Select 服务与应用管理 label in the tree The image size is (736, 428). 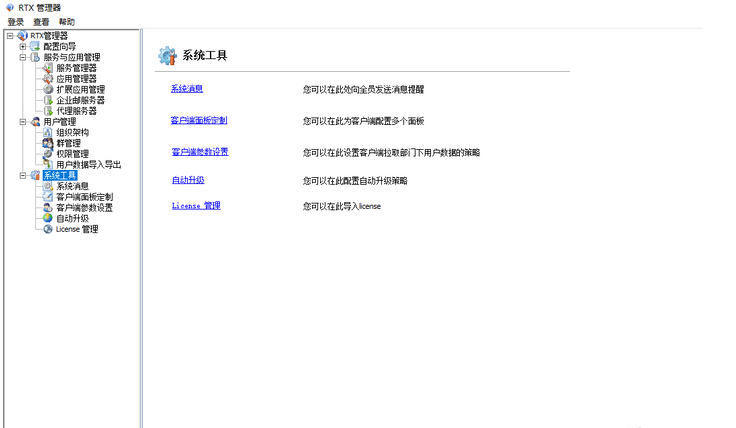72,57
